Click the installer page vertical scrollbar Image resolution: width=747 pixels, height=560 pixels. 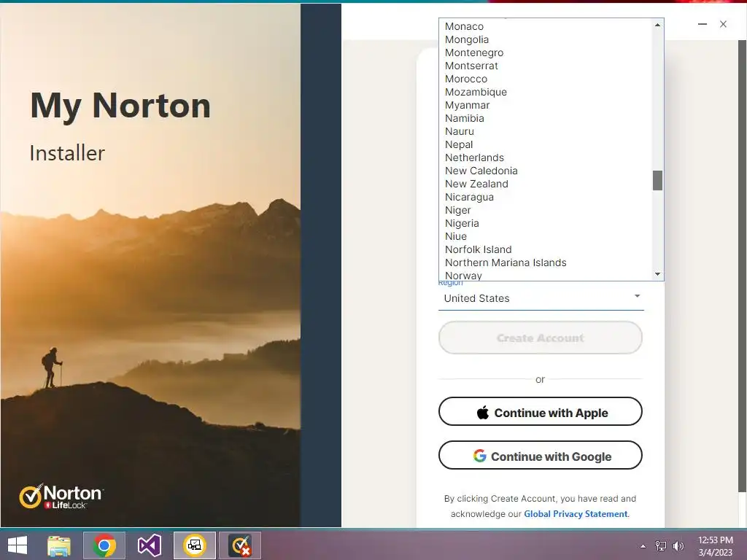(742, 267)
